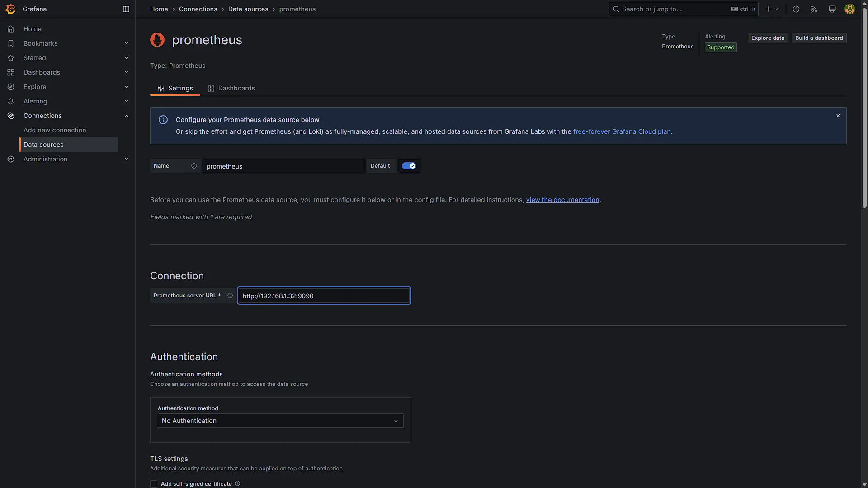Expand the Bookmarks section chevron

coord(127,43)
